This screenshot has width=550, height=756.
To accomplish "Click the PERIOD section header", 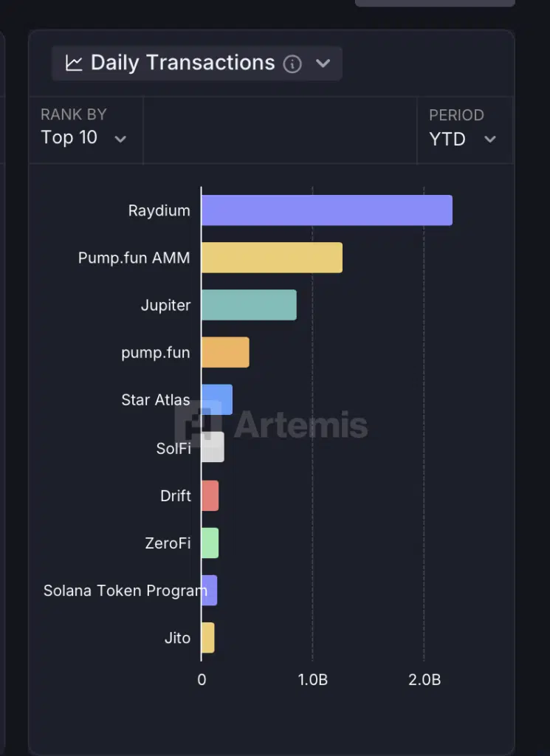I will [456, 115].
